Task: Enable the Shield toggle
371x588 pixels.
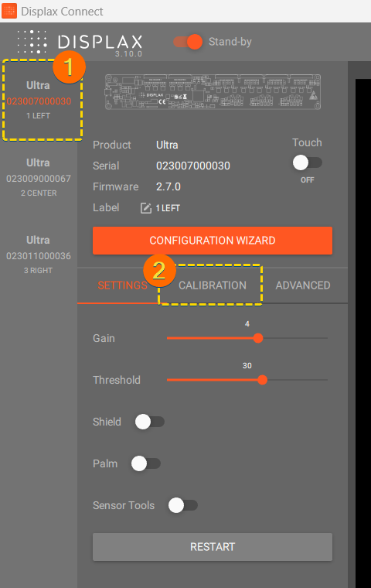Action: [x=150, y=422]
